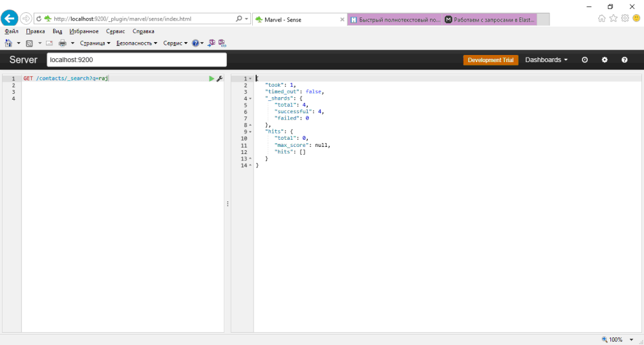Open the Безопасность dropdown menu
The height and width of the screenshot is (345, 644).
pos(137,43)
